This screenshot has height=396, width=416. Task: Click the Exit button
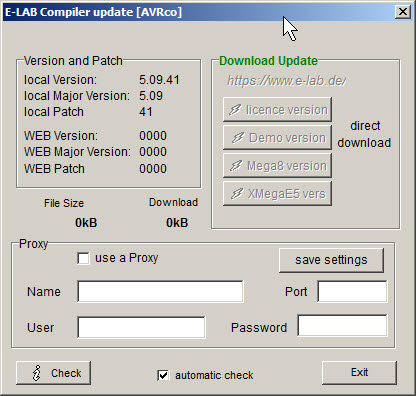coord(359,372)
